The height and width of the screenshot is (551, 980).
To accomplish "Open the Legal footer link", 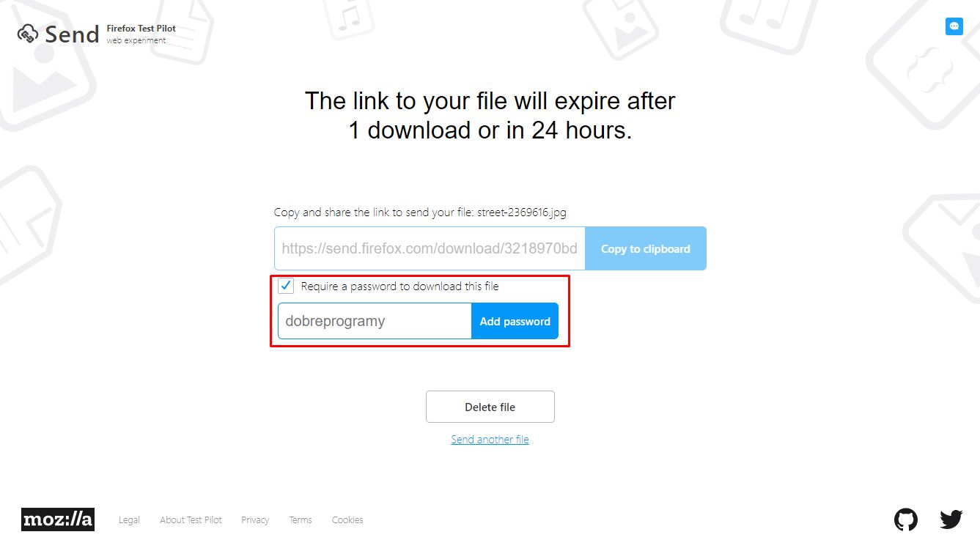I will pos(129,520).
